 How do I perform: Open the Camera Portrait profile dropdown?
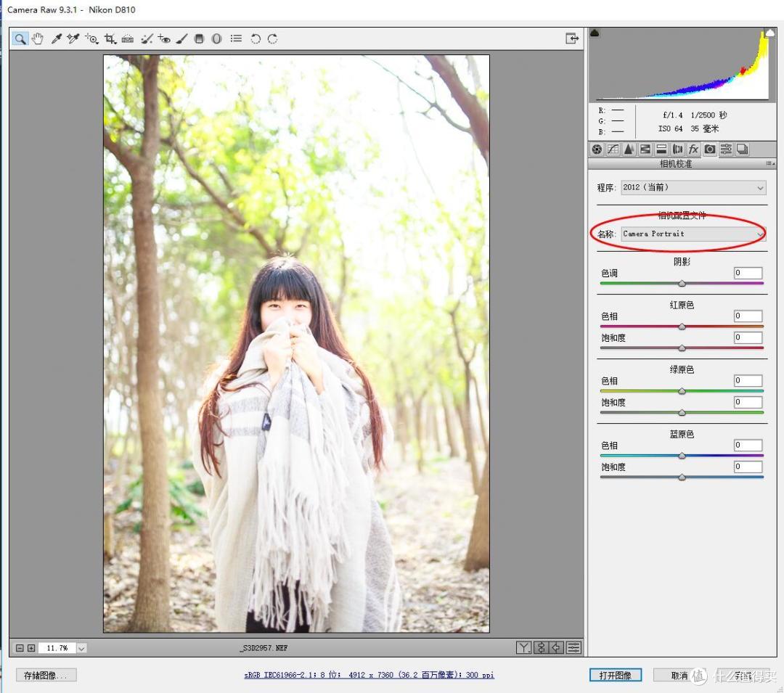tap(693, 234)
